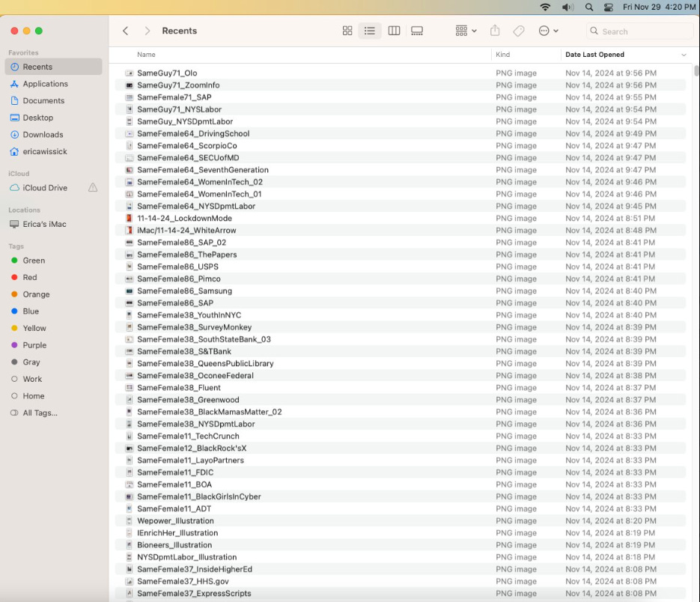Open iCloud Drive in the sidebar
This screenshot has height=602, width=700.
45,188
